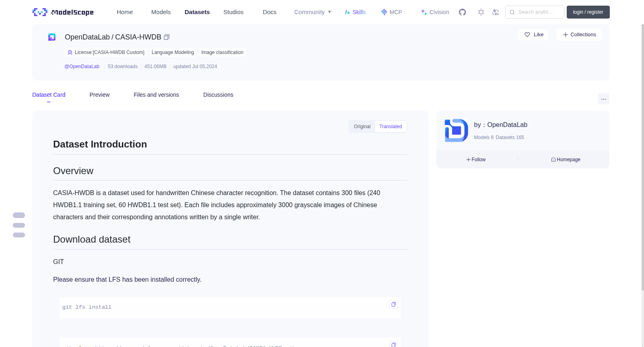Focus the Search anything input field
The width and height of the screenshot is (644, 347).
click(x=535, y=12)
